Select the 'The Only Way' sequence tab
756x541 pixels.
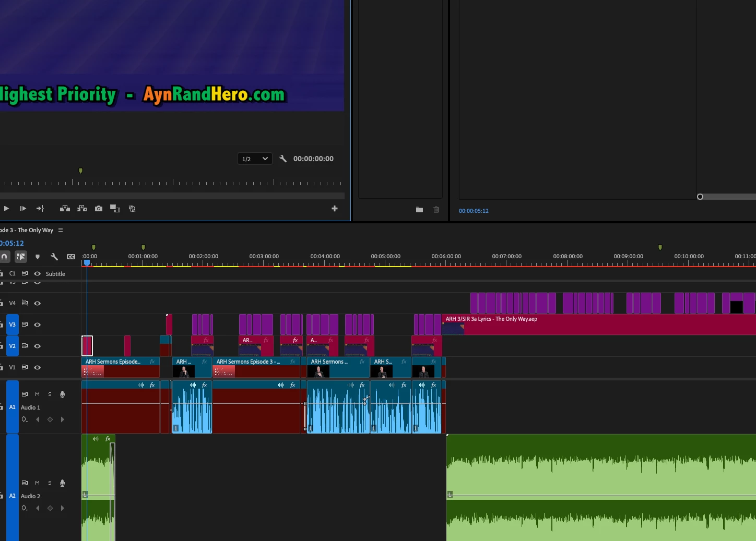pos(27,230)
